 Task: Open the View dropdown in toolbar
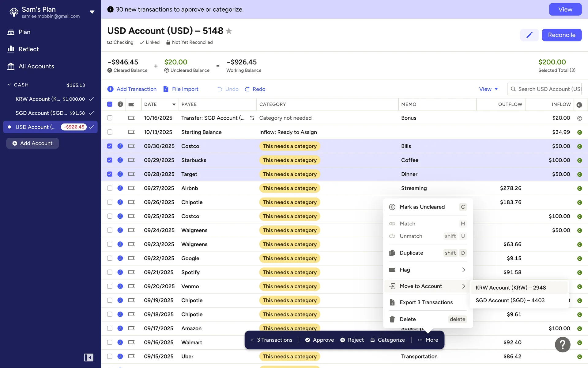488,89
